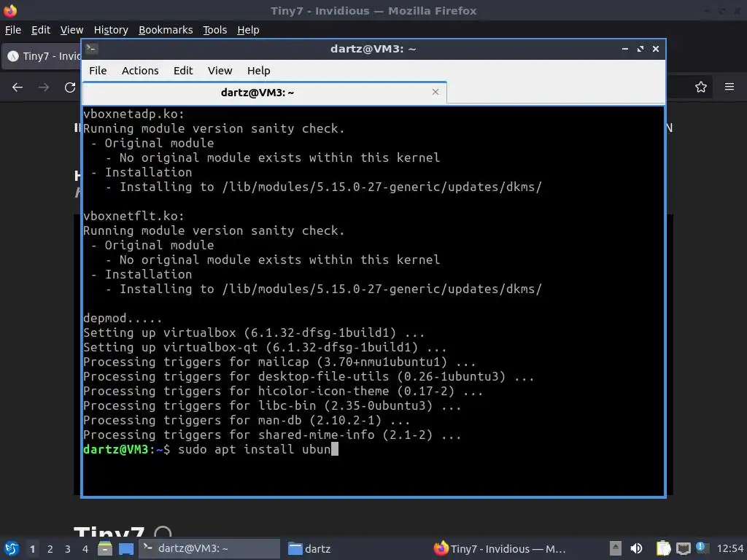
Task: Open the terminal Edit menu
Action: 183,71
